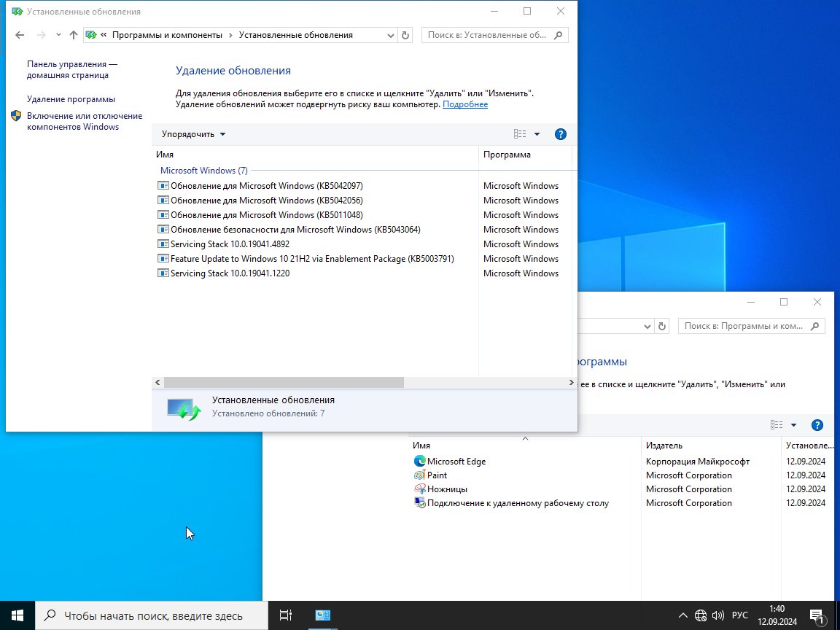The width and height of the screenshot is (840, 630).
Task: Expand the Упорядочить dropdown menu
Action: pyautogui.click(x=193, y=134)
